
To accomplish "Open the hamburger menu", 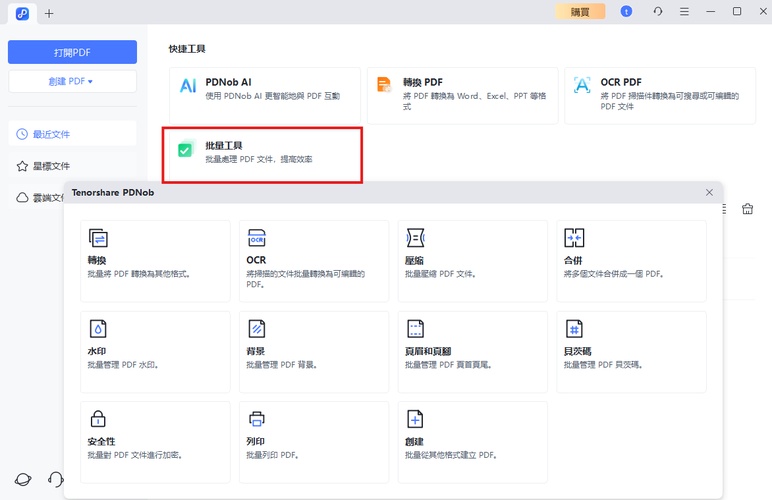I will click(x=684, y=11).
